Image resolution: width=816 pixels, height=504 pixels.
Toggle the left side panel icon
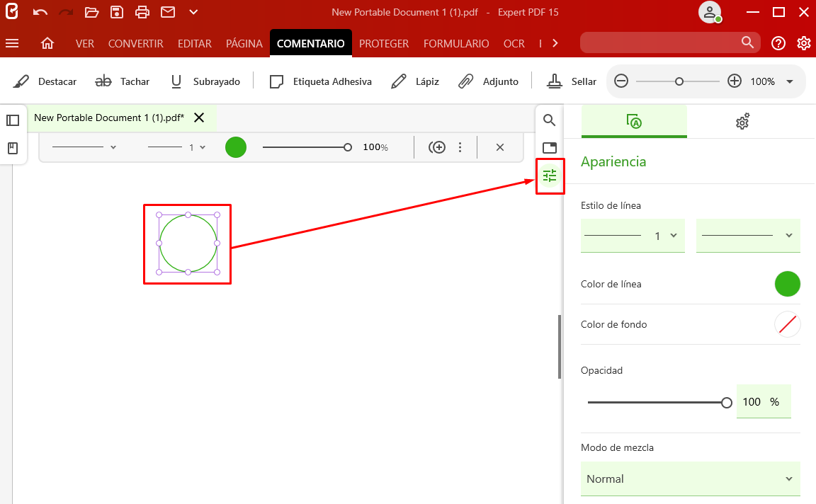pos(13,120)
